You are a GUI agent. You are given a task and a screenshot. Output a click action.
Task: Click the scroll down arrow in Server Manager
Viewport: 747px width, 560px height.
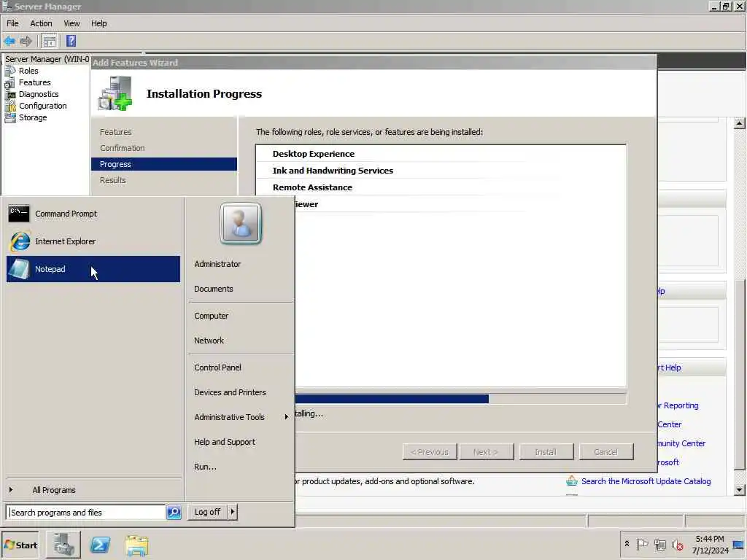click(739, 489)
